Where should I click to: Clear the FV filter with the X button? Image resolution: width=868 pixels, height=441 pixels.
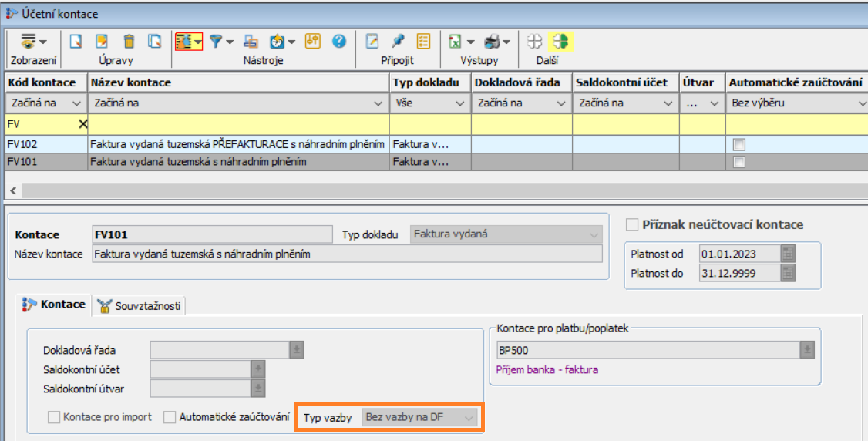coord(82,123)
